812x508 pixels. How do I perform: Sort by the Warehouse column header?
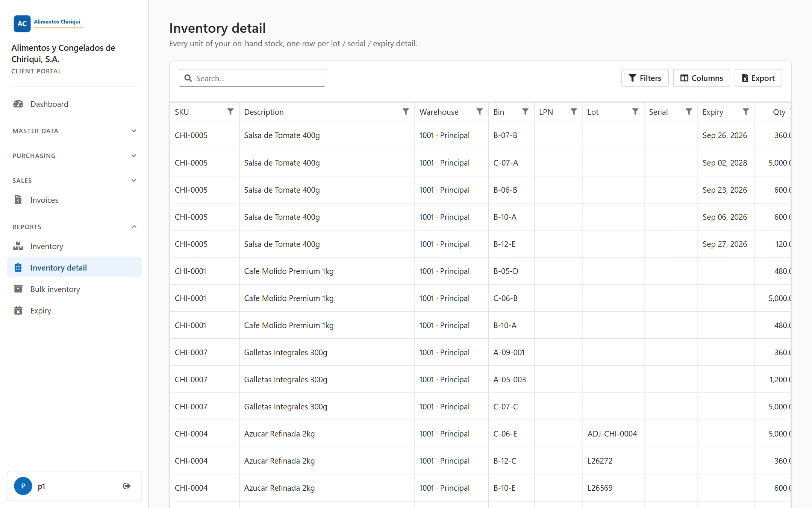point(439,112)
